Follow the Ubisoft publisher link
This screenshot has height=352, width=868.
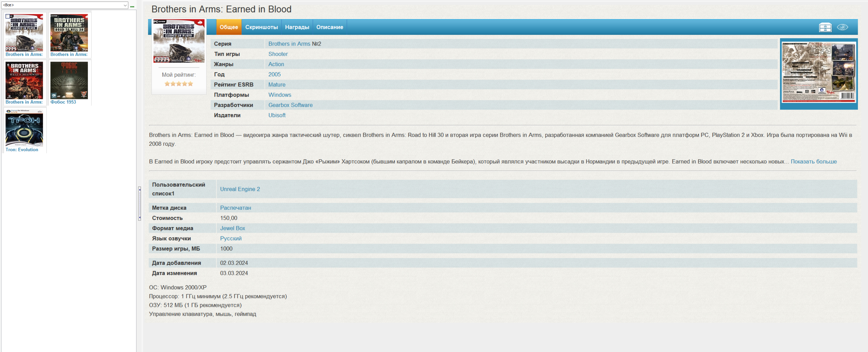pos(277,115)
